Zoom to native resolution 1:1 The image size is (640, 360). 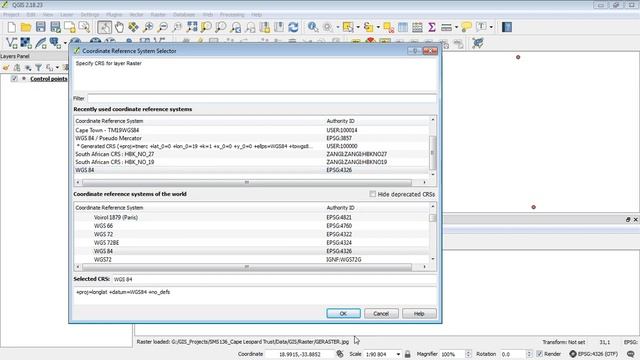[x=177, y=27]
